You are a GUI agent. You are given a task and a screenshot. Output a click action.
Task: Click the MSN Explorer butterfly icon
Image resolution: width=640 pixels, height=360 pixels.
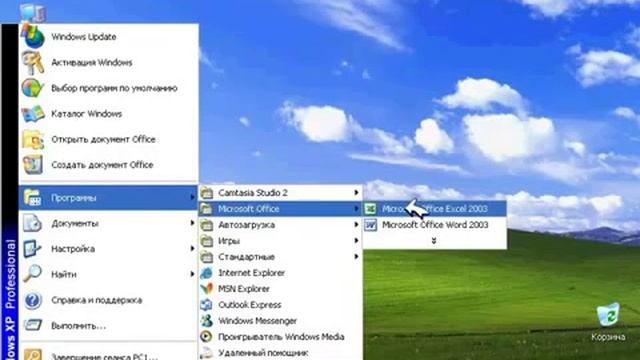207,289
